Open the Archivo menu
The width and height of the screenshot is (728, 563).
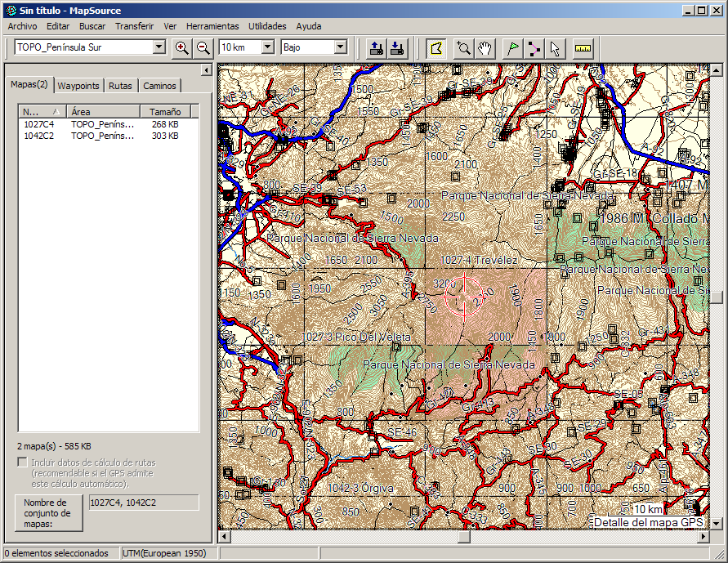[22, 26]
